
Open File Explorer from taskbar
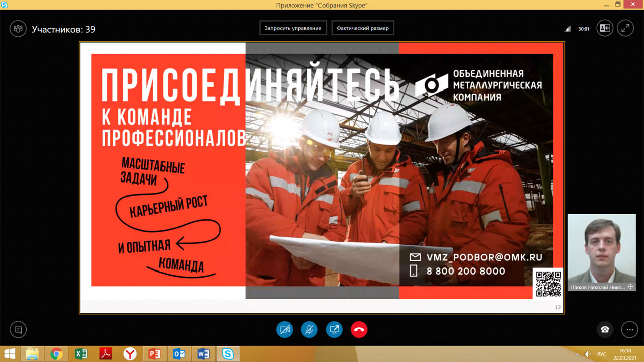[32, 354]
